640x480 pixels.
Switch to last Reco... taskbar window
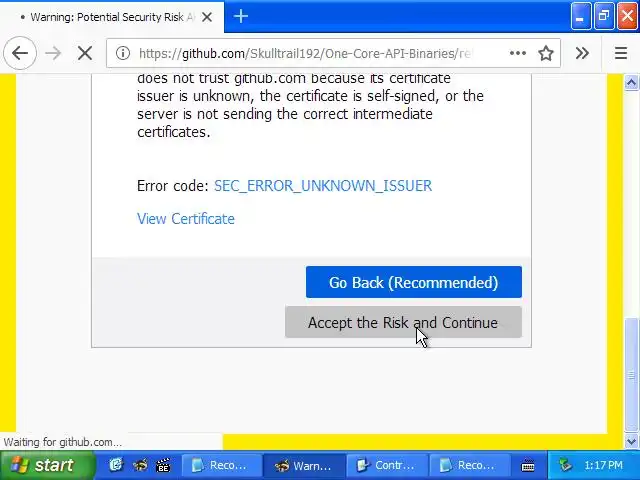point(469,465)
